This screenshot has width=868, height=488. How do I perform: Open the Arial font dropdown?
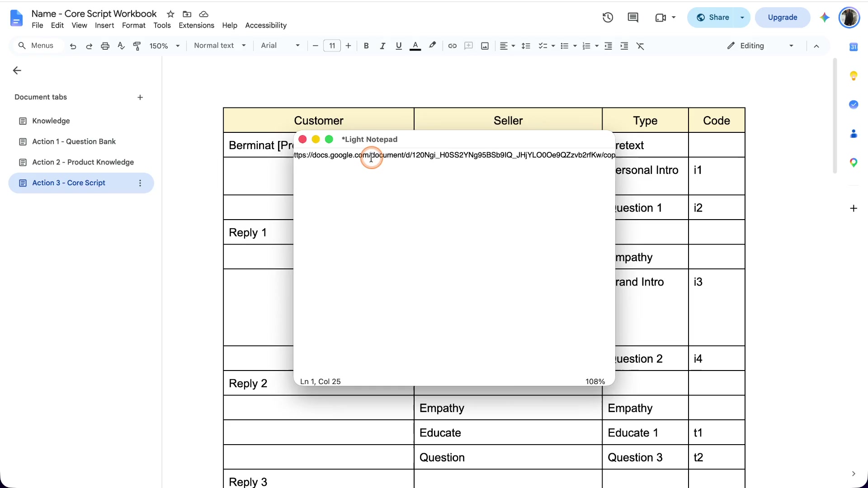(x=280, y=46)
